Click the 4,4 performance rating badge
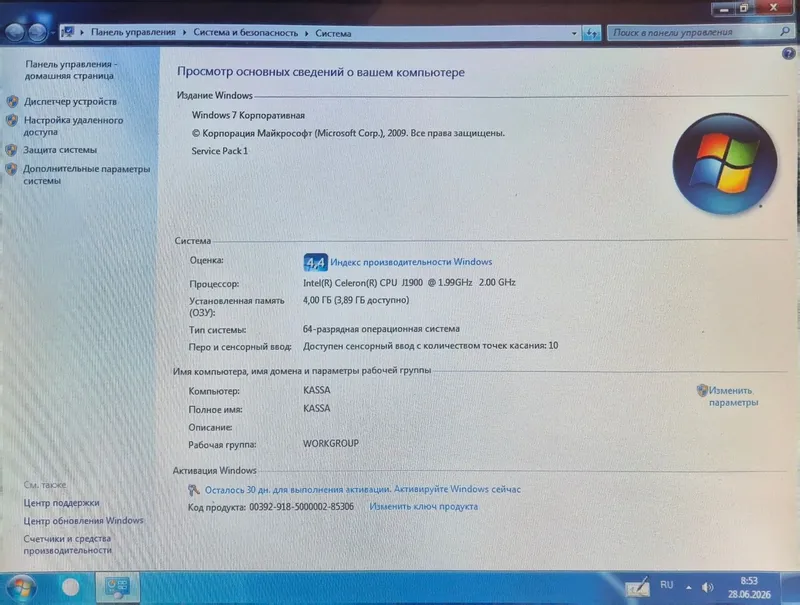 tap(315, 262)
